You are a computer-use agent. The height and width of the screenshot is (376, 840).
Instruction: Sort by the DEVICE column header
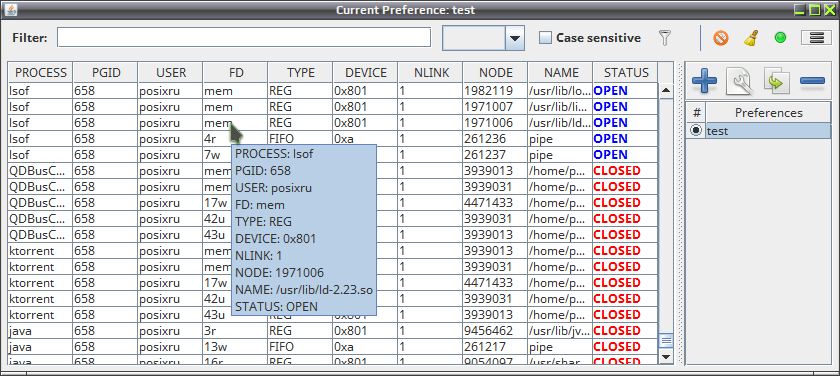365,72
